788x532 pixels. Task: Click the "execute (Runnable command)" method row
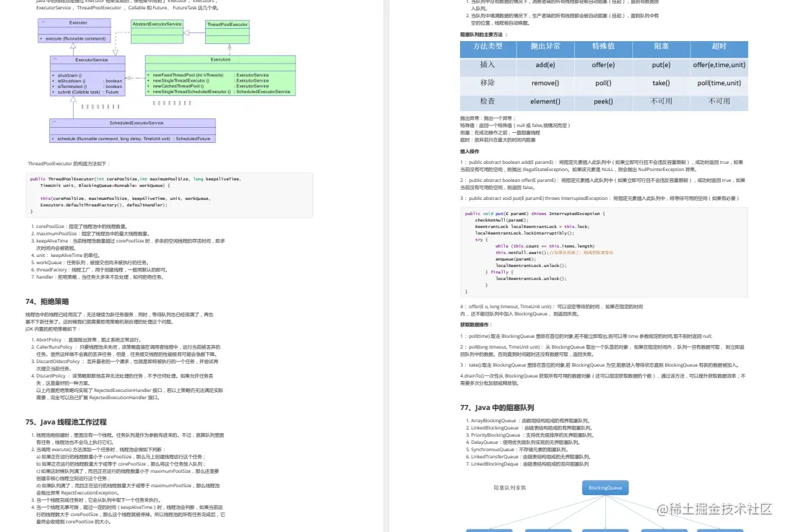point(74,38)
